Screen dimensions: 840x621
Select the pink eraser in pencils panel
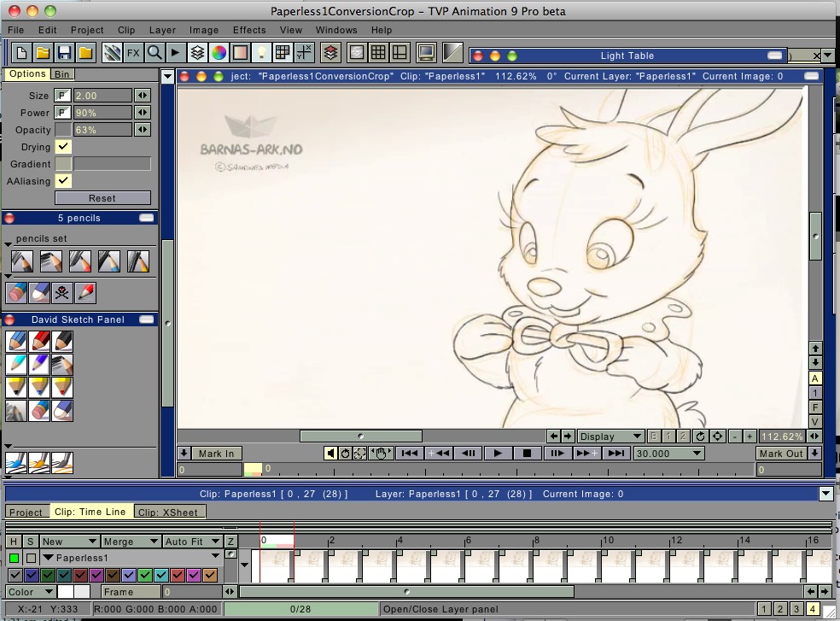[17, 293]
